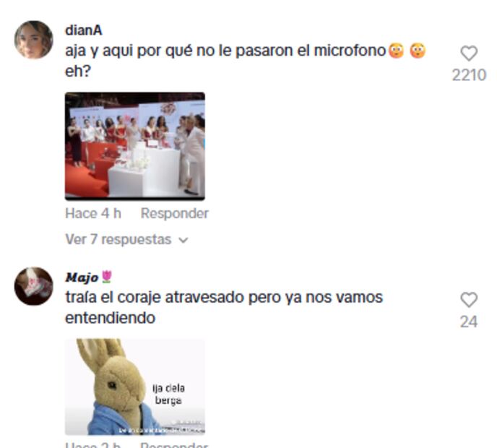Click Responder under Majo's comment
The width and height of the screenshot is (497, 448).
point(174,445)
